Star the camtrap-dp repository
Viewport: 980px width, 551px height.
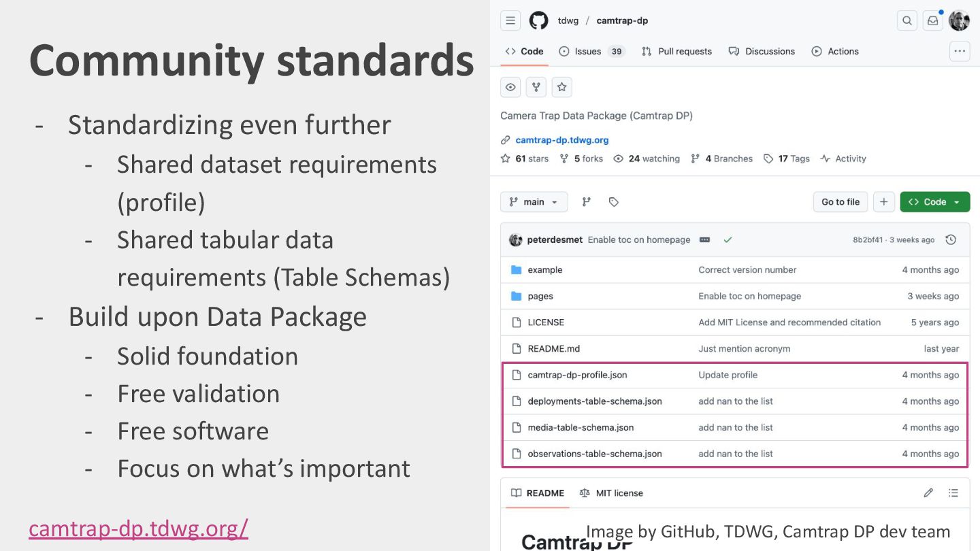click(x=561, y=87)
